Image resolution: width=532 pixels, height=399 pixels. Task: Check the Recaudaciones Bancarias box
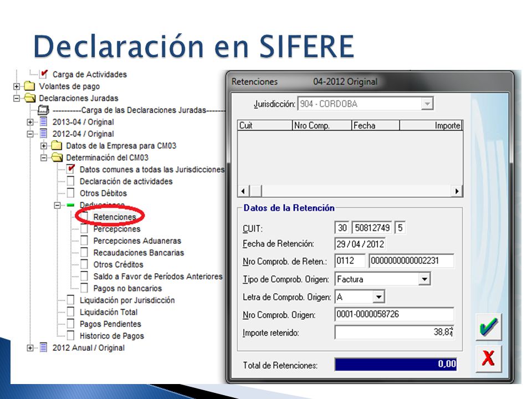pyautogui.click(x=84, y=253)
